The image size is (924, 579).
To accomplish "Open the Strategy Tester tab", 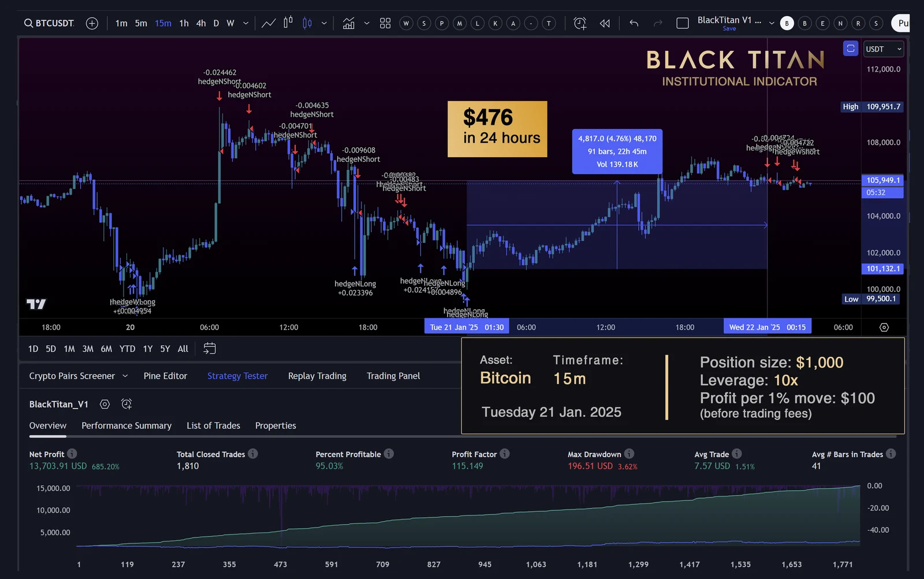I will pyautogui.click(x=237, y=376).
